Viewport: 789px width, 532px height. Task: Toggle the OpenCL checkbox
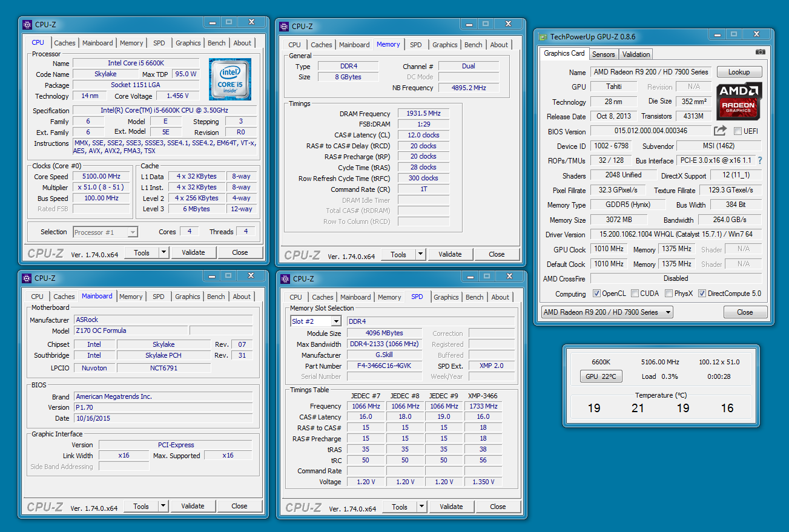click(596, 294)
